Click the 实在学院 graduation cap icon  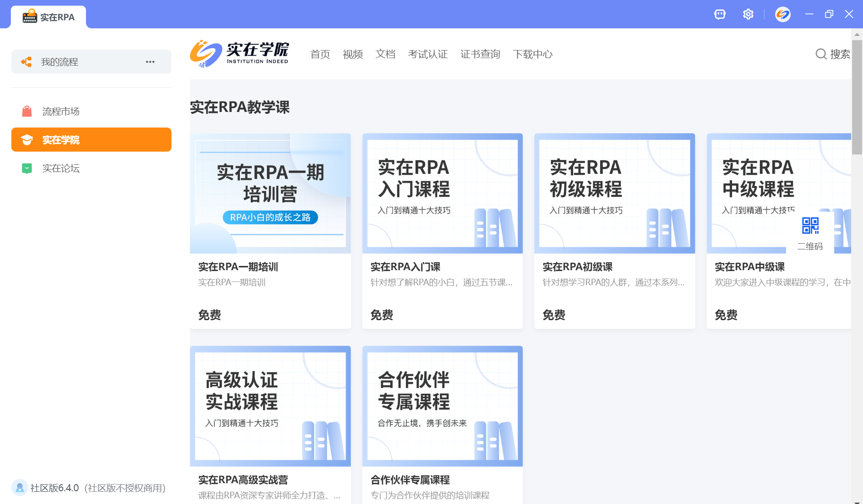27,140
